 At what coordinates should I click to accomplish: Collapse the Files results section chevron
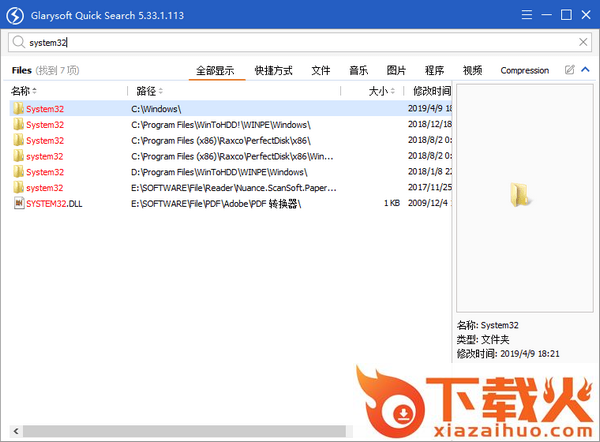click(585, 70)
